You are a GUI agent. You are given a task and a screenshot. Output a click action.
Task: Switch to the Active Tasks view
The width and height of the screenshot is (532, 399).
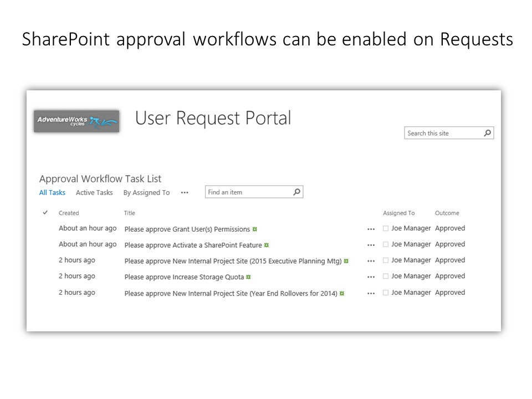click(94, 192)
